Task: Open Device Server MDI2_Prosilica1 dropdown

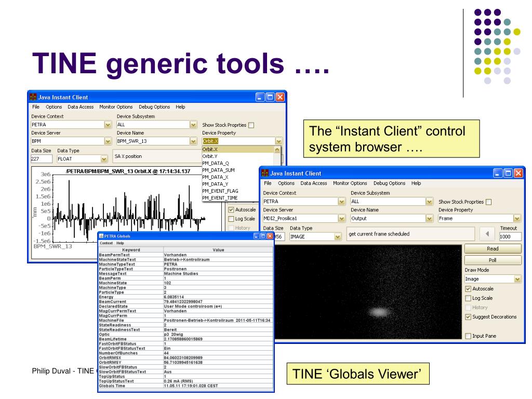Action: [x=342, y=219]
